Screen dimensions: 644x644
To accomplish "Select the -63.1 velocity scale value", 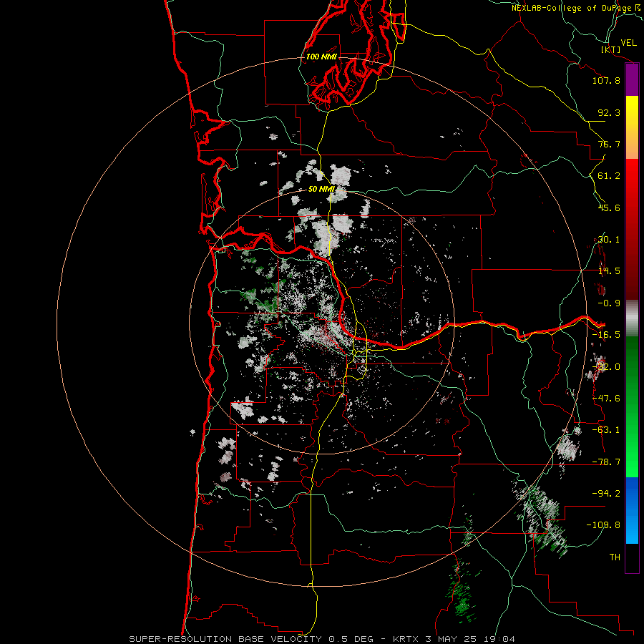I will 606,430.
